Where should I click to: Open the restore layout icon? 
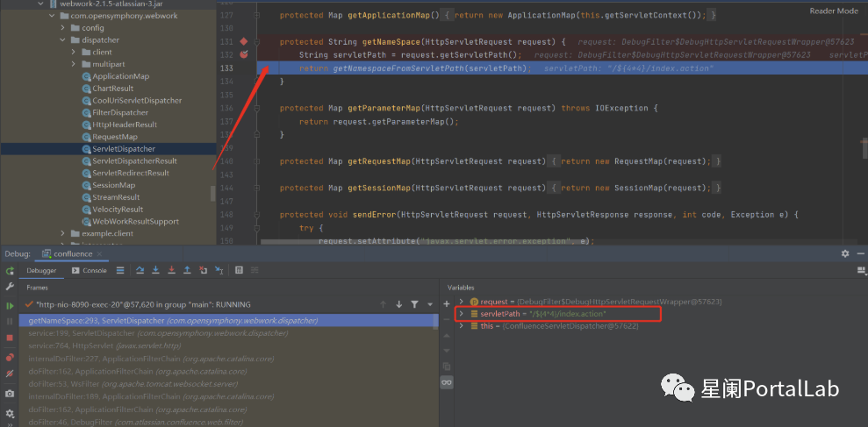pos(861,270)
